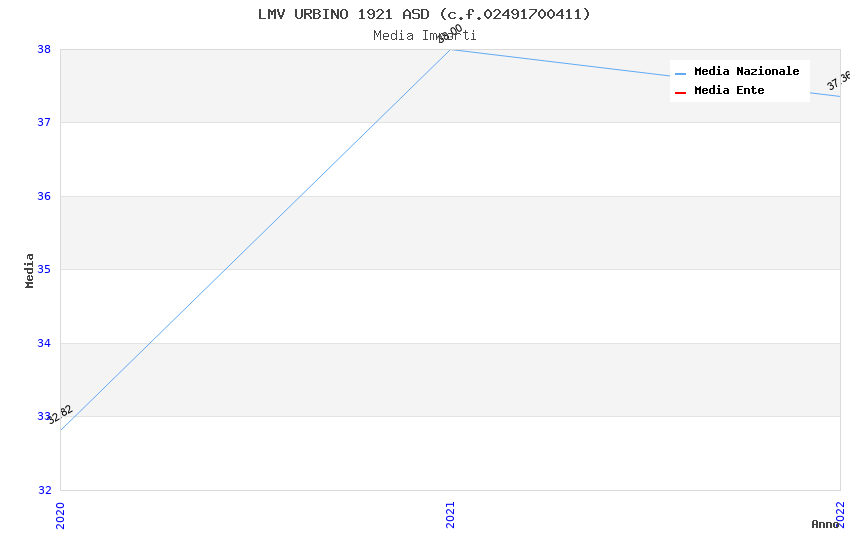Click the blue Media Nazionale legend swatch
This screenshot has height=550, width=850.
pyautogui.click(x=680, y=74)
